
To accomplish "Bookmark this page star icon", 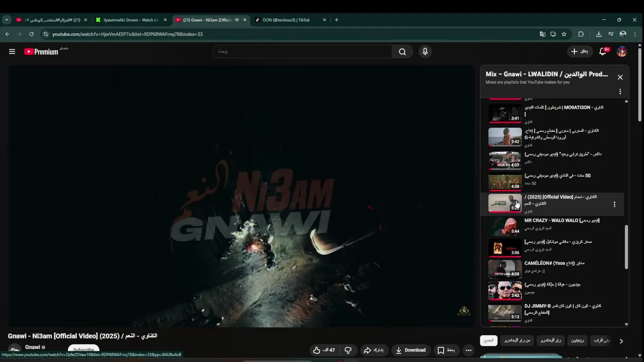I will pos(564,34).
